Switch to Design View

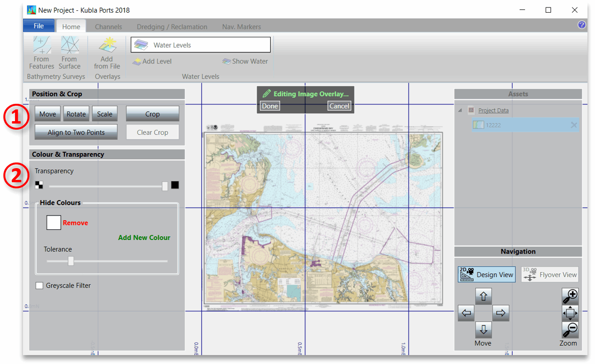click(x=486, y=275)
